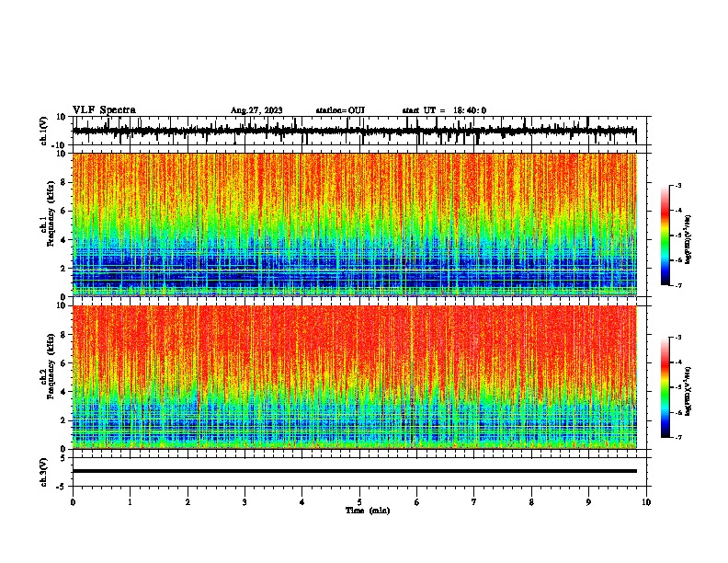Click the ch.2 color scale bar
Screen dimensions: 728x563
[665, 387]
